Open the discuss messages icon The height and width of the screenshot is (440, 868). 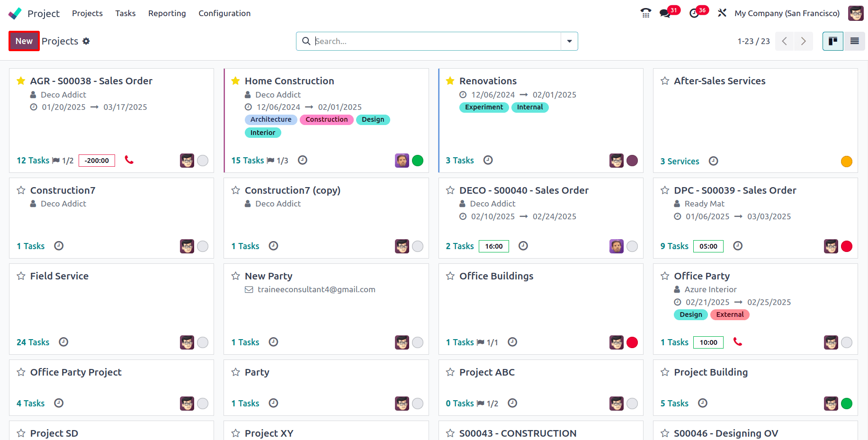coord(665,13)
